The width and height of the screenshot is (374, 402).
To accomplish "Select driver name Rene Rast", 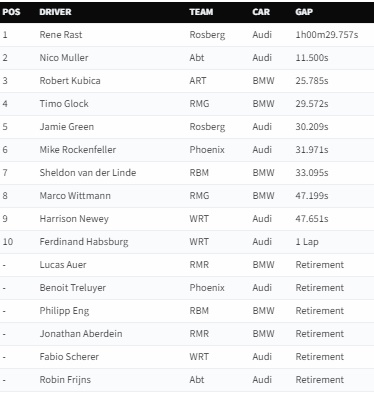I will pyautogui.click(x=61, y=35).
